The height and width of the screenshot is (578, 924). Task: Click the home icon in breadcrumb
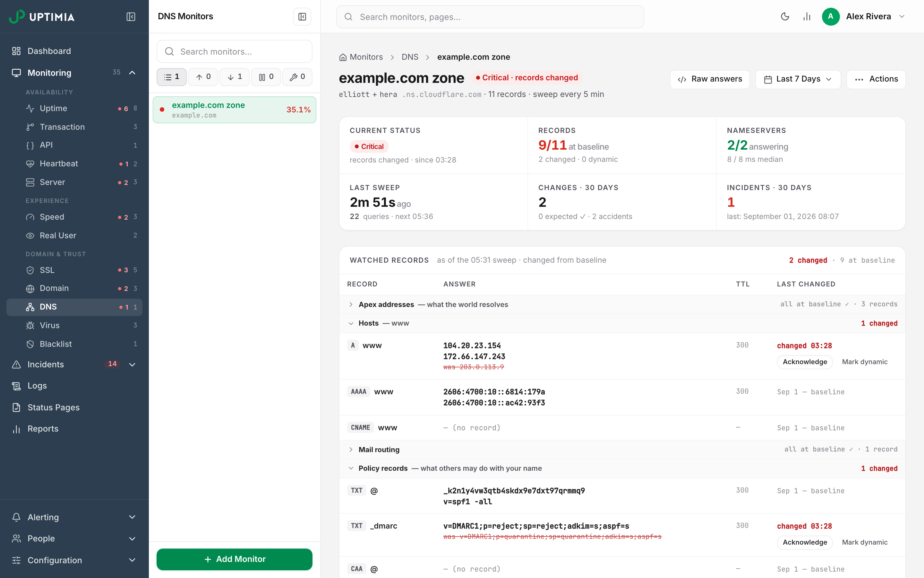tap(343, 57)
